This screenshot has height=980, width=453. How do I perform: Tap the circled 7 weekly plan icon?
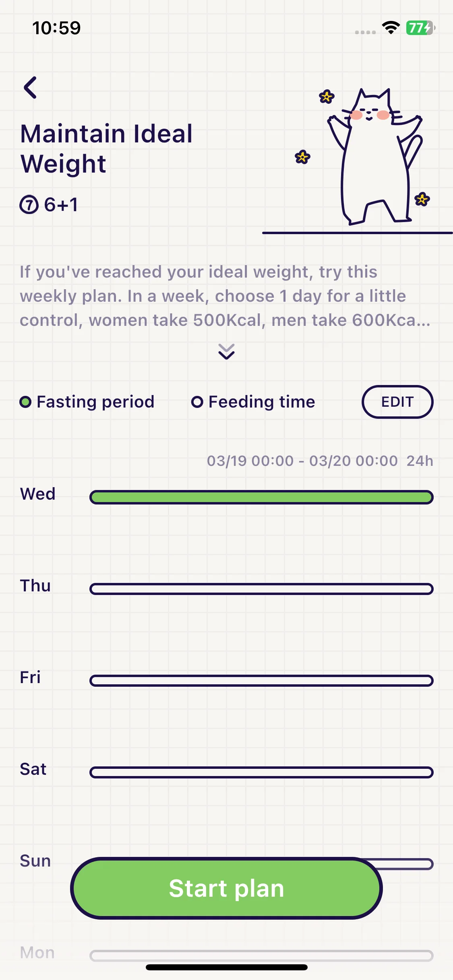point(29,205)
